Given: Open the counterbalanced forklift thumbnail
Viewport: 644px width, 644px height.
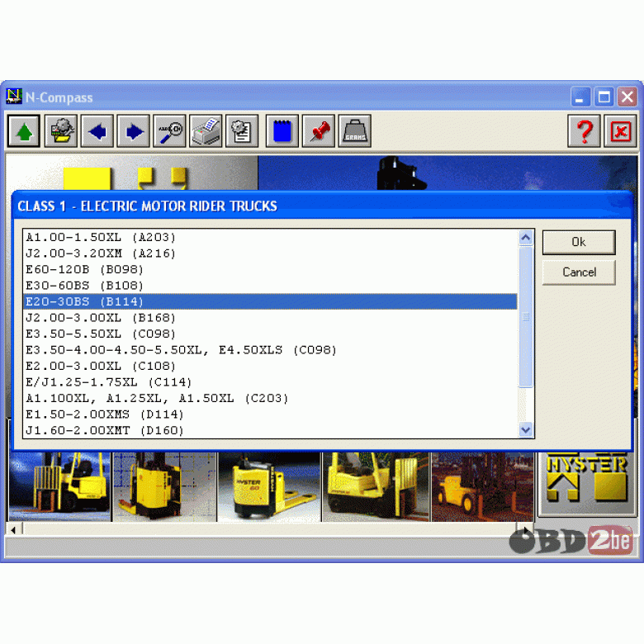Looking at the screenshot, I should [x=60, y=487].
